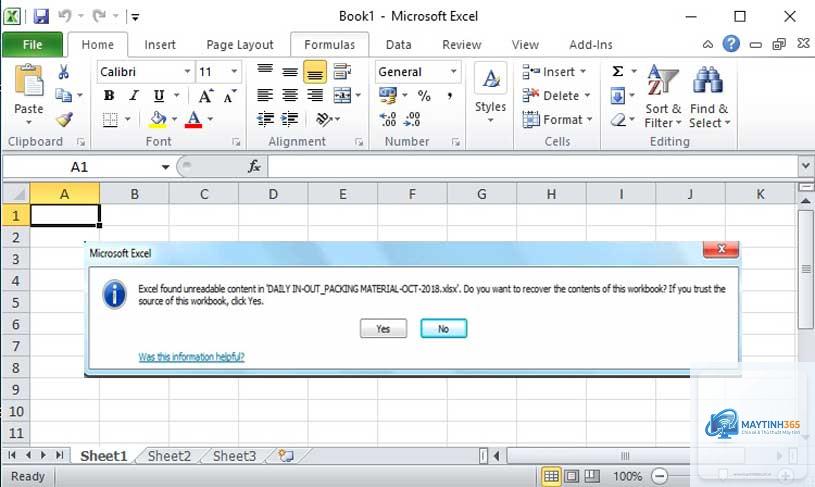Click the Fill down icon in Editing
815x487 pixels.
[x=617, y=96]
